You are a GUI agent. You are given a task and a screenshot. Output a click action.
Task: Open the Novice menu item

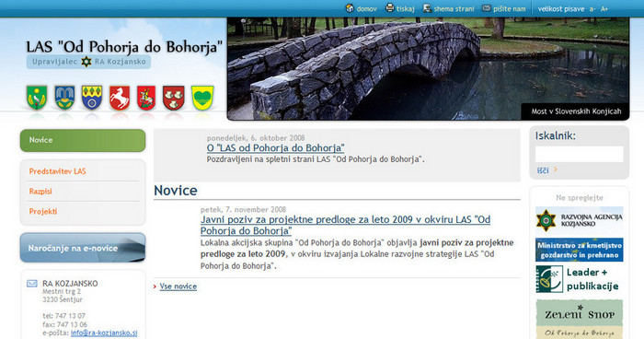(83, 140)
